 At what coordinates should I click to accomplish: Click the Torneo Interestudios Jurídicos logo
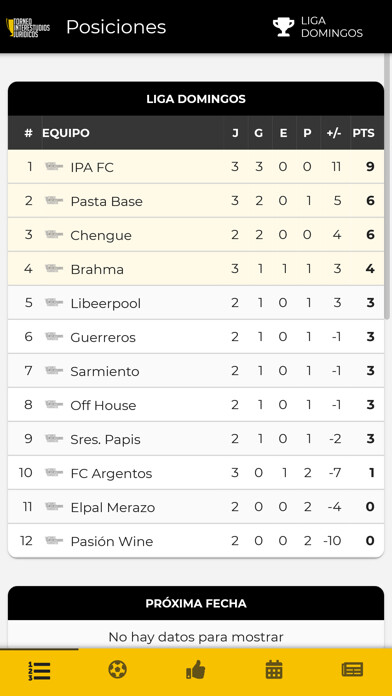pos(28,27)
